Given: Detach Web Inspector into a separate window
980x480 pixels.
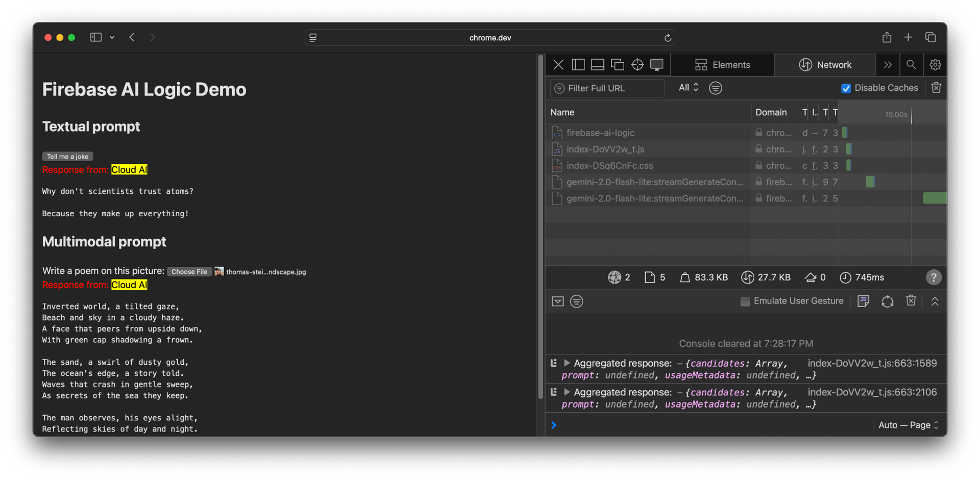Looking at the screenshot, I should pos(618,65).
